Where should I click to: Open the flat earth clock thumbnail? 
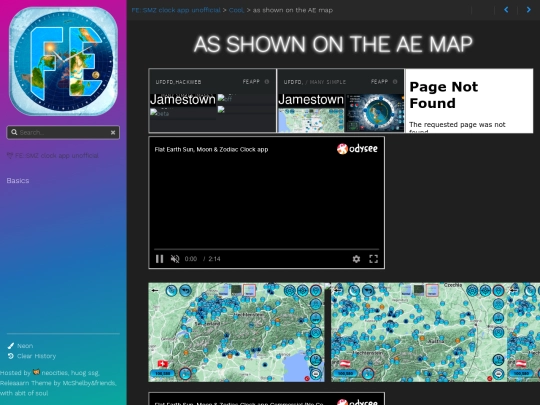pos(375,113)
